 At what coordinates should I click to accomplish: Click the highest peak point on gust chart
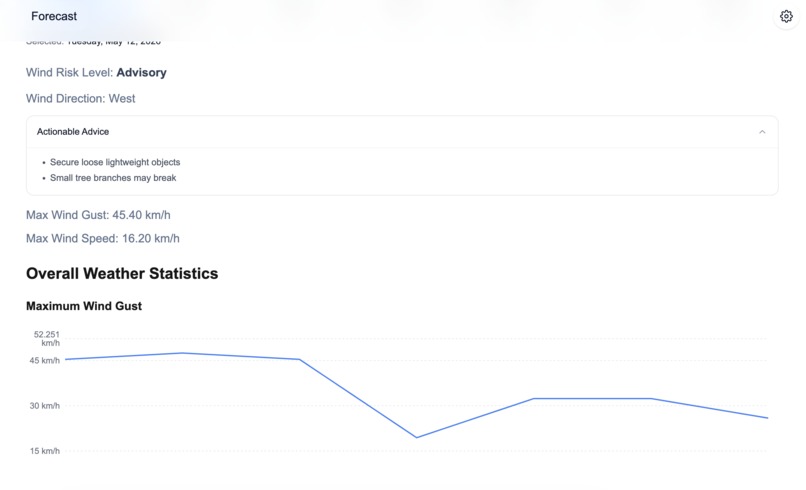[182, 353]
